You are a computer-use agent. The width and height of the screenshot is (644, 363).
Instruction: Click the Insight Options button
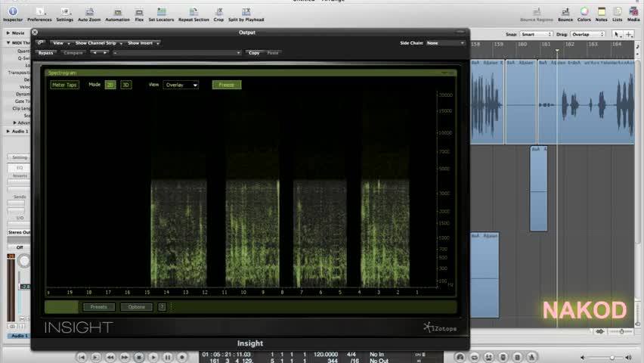coord(136,307)
